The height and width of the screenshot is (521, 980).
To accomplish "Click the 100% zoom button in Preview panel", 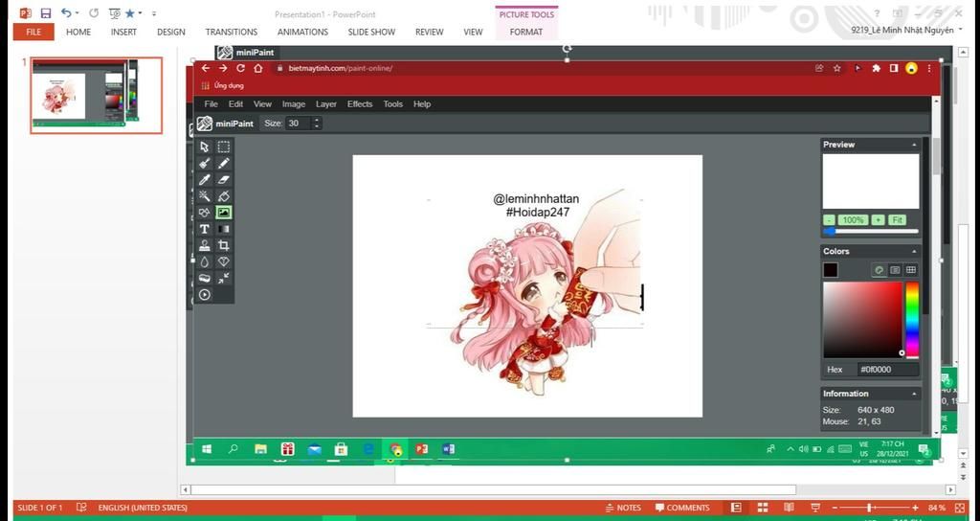I will (x=853, y=220).
